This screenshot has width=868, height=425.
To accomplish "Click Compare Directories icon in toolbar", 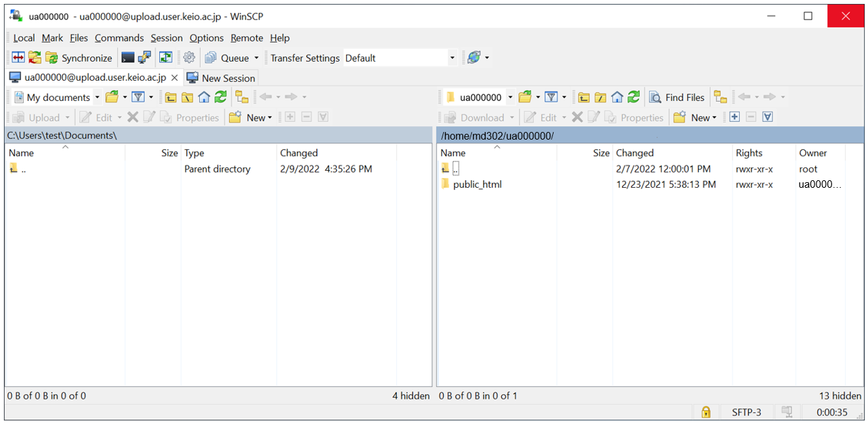I will tap(18, 58).
